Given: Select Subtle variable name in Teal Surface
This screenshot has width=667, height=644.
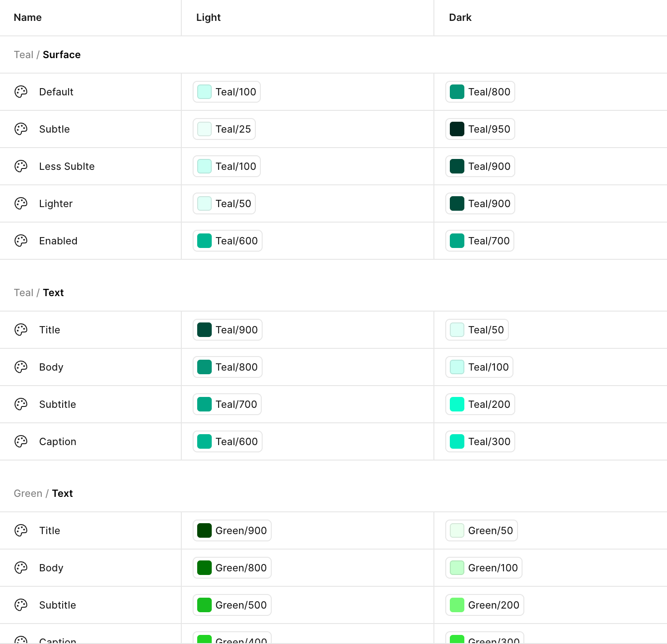Looking at the screenshot, I should click(55, 129).
